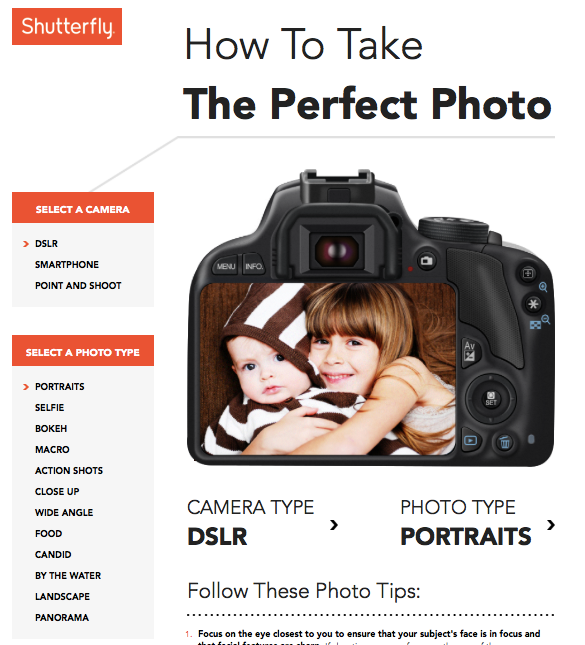Click the portrait photo on camera screen
This screenshot has height=645, width=585.
pos(327,369)
